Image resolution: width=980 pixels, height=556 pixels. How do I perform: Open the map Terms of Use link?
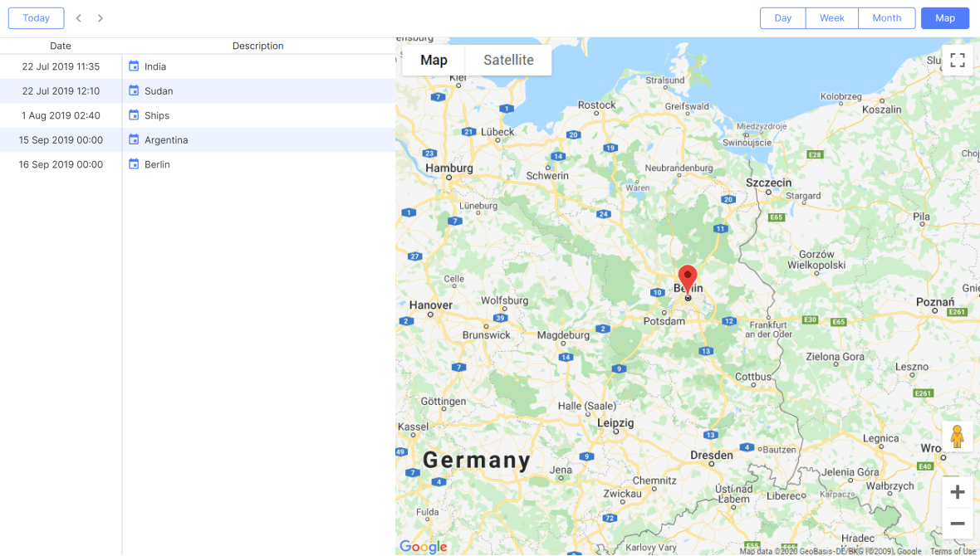953,550
